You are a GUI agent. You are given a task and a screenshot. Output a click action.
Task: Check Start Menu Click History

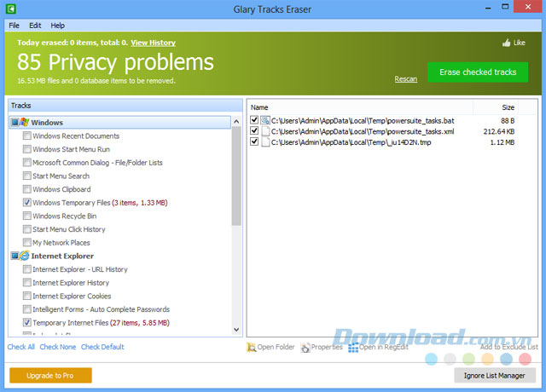(x=26, y=229)
